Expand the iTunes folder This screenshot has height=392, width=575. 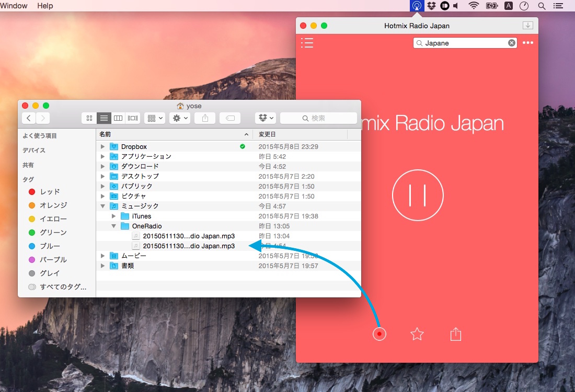tap(113, 216)
